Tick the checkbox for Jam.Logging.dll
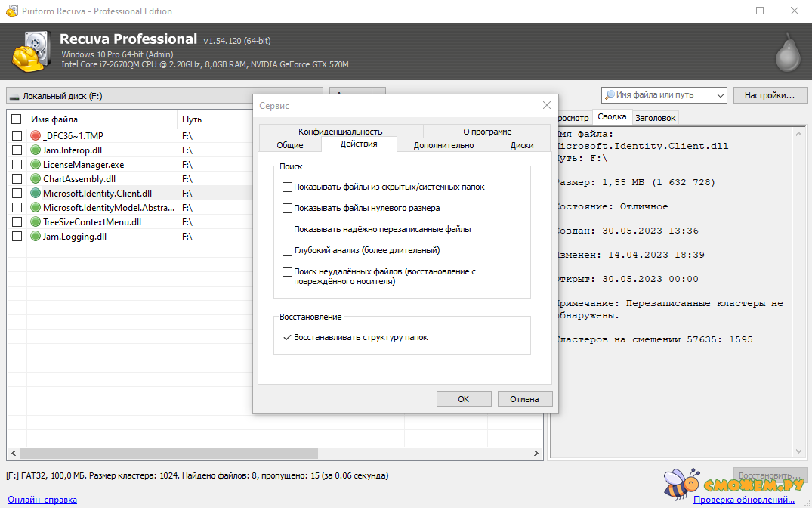This screenshot has width=812, height=508. pyautogui.click(x=17, y=237)
